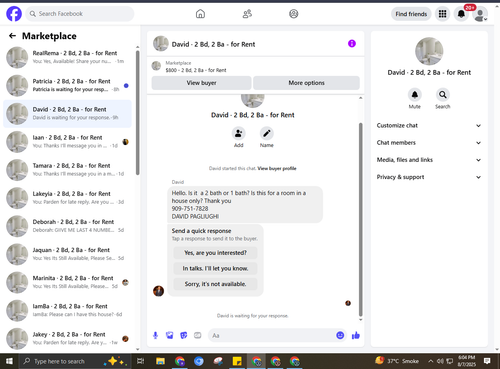Image resolution: width=500 pixels, height=369 pixels.
Task: Mute the David conversation
Action: (x=415, y=95)
